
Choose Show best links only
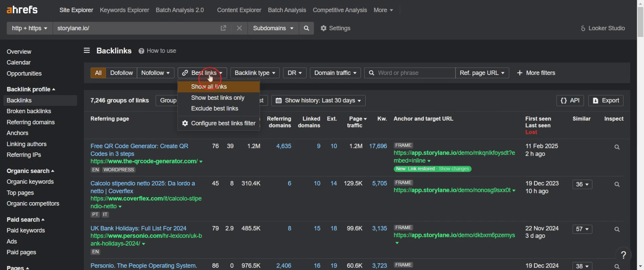(217, 98)
